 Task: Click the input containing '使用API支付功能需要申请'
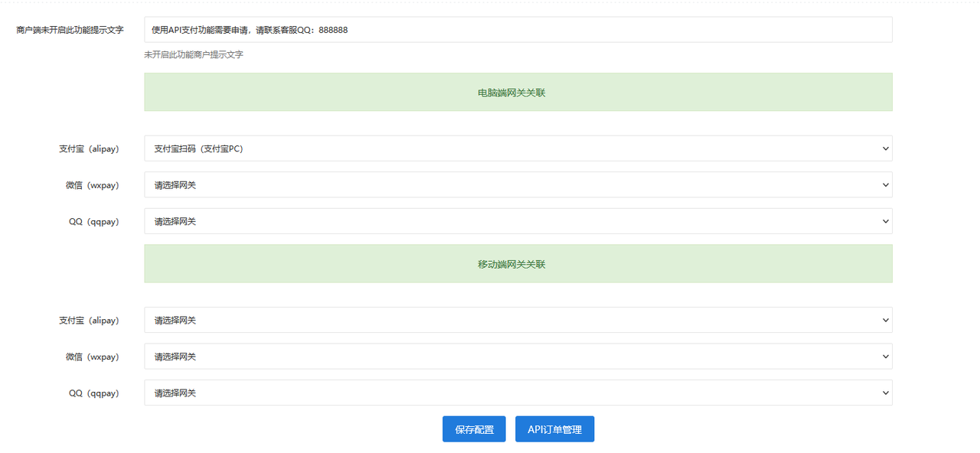point(518,30)
